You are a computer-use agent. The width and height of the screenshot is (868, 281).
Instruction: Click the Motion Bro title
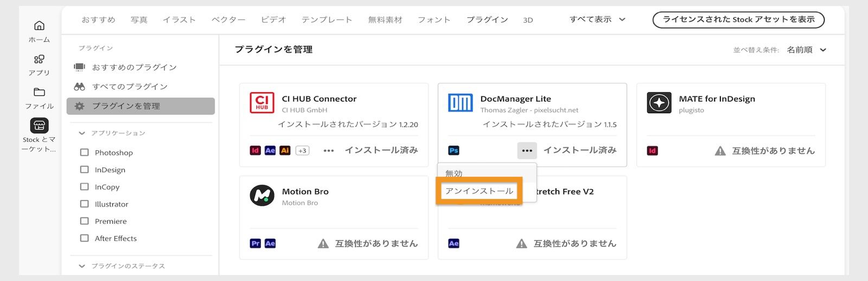[305, 191]
